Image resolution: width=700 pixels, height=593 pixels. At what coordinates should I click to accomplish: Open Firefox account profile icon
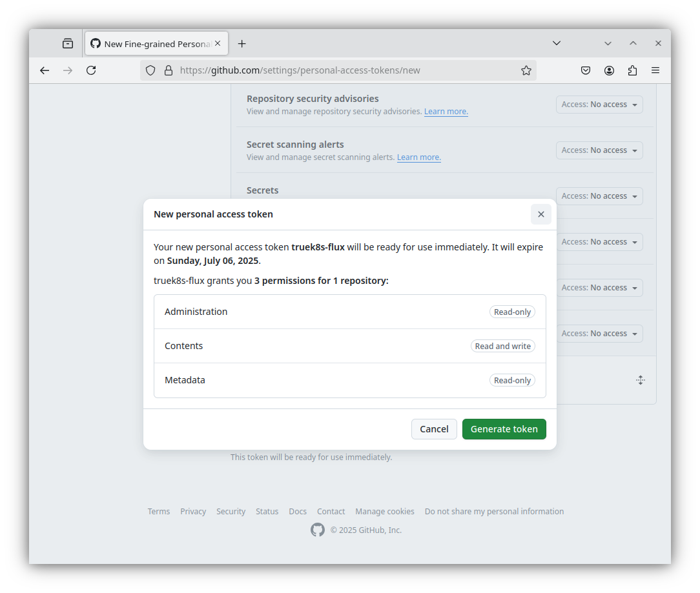[x=609, y=70]
